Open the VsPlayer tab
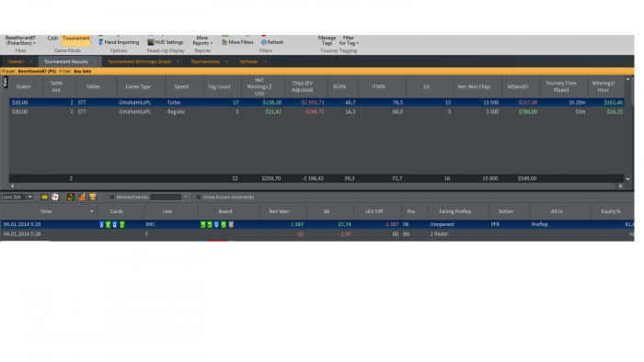 (x=249, y=62)
